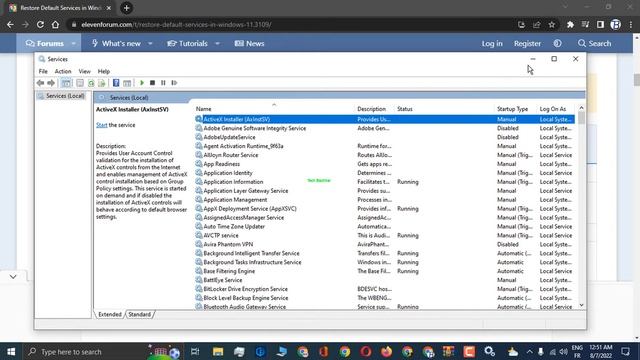Select the Avira Phantom VPN row

click(x=384, y=244)
